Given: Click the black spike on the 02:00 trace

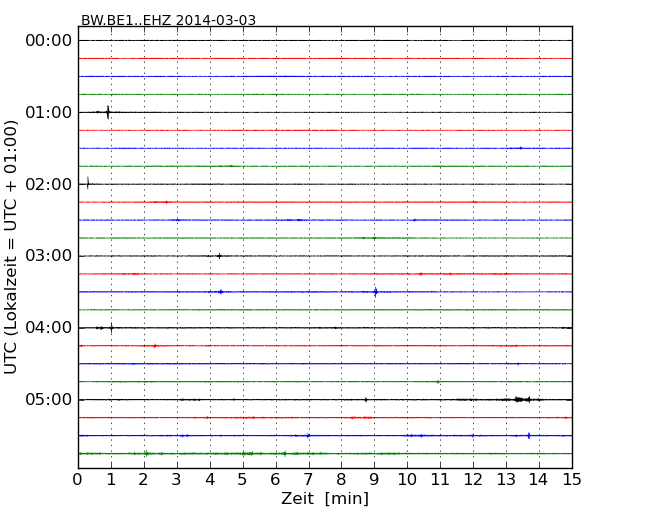Looking at the screenshot, I should [x=87, y=183].
